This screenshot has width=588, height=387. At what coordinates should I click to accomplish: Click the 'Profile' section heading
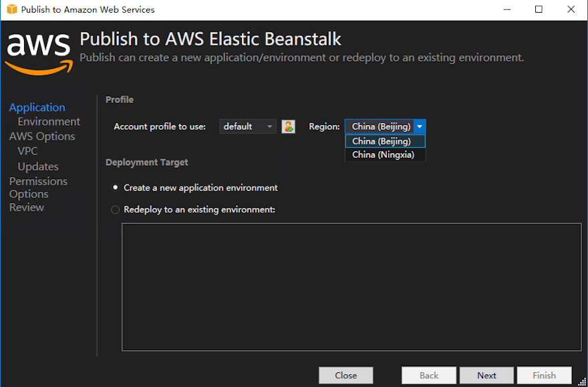(x=120, y=100)
